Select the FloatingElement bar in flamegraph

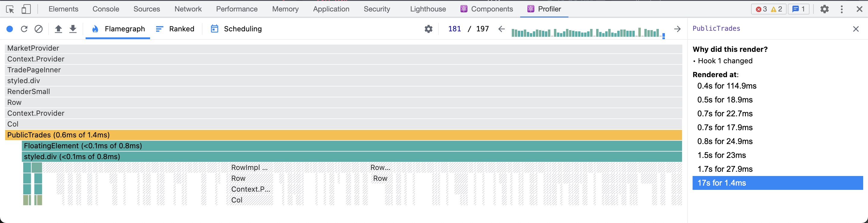(x=352, y=146)
